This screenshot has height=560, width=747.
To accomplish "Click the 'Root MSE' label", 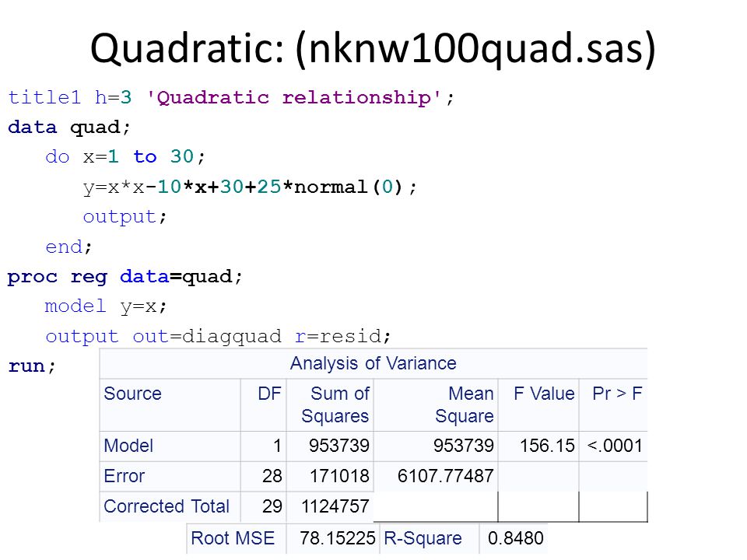I will [x=233, y=538].
